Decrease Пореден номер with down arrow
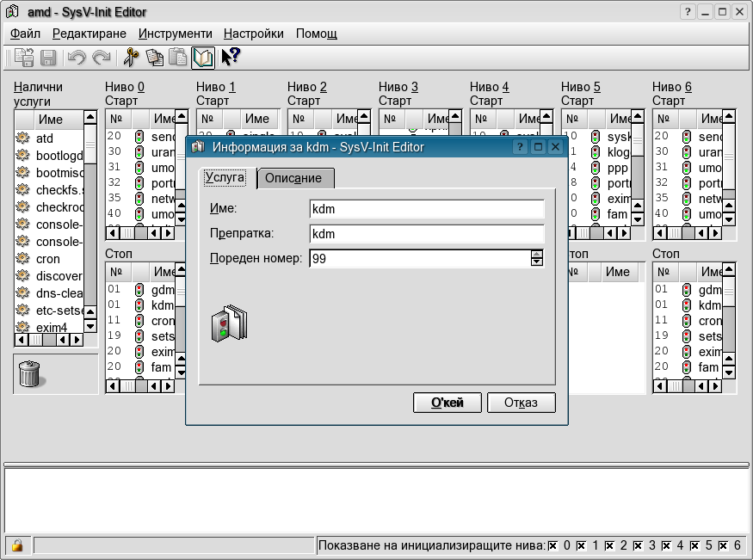 [x=537, y=262]
